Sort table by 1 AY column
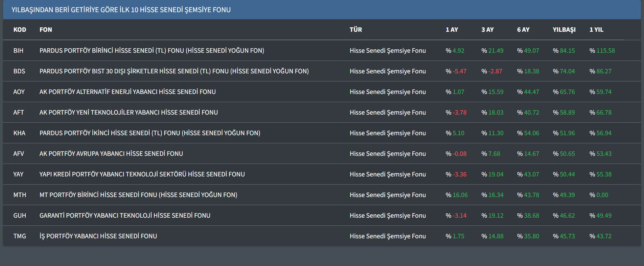The width and height of the screenshot is (644, 266). click(x=452, y=30)
